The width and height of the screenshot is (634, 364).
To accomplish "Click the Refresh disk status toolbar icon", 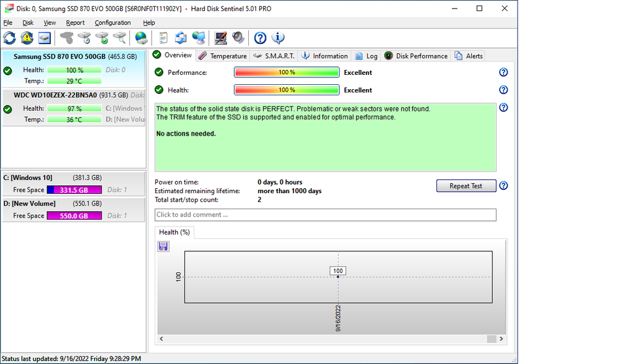I will pyautogui.click(x=10, y=38).
